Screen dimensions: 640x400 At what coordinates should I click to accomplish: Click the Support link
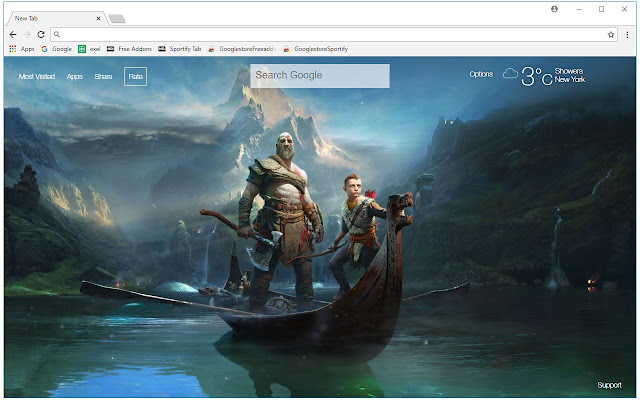(609, 385)
